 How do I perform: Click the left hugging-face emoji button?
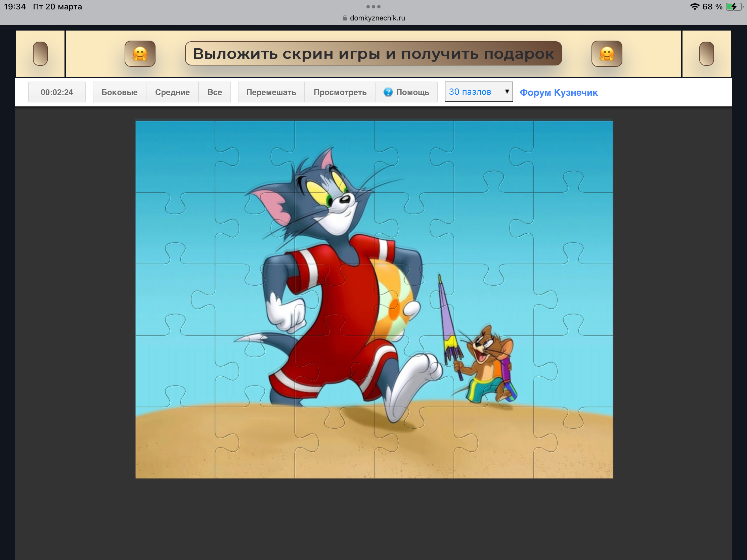pos(140,54)
